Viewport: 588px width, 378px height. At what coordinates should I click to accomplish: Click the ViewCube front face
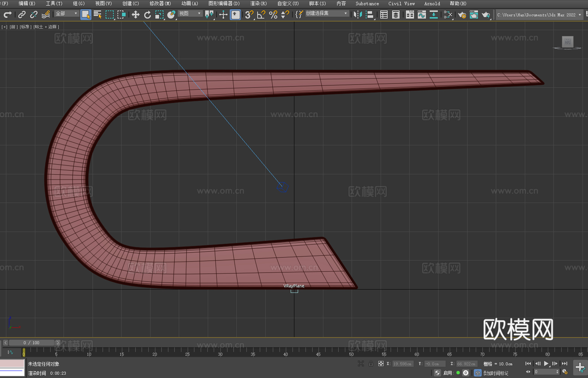click(x=568, y=41)
